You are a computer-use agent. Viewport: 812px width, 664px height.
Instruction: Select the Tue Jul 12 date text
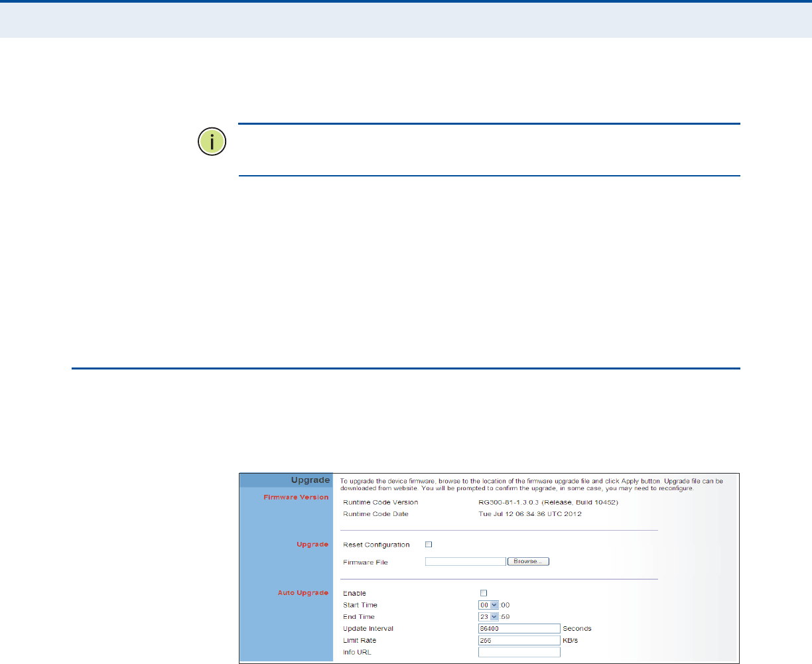[x=530, y=514]
